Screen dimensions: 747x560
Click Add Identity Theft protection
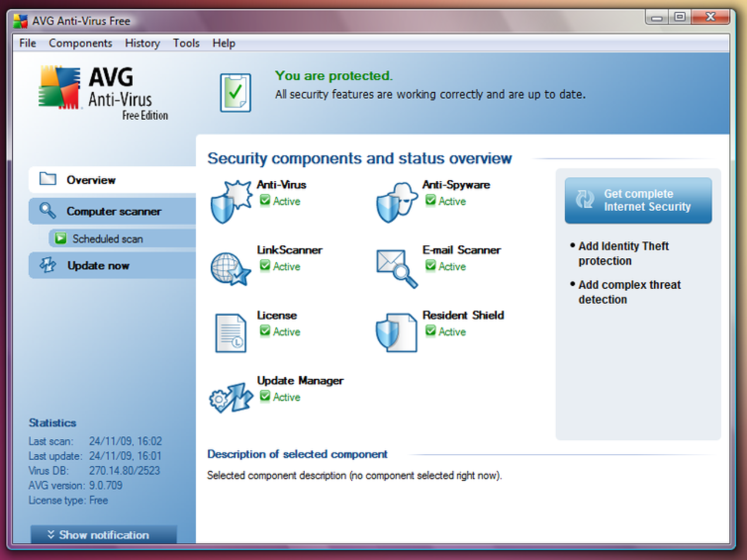click(623, 253)
